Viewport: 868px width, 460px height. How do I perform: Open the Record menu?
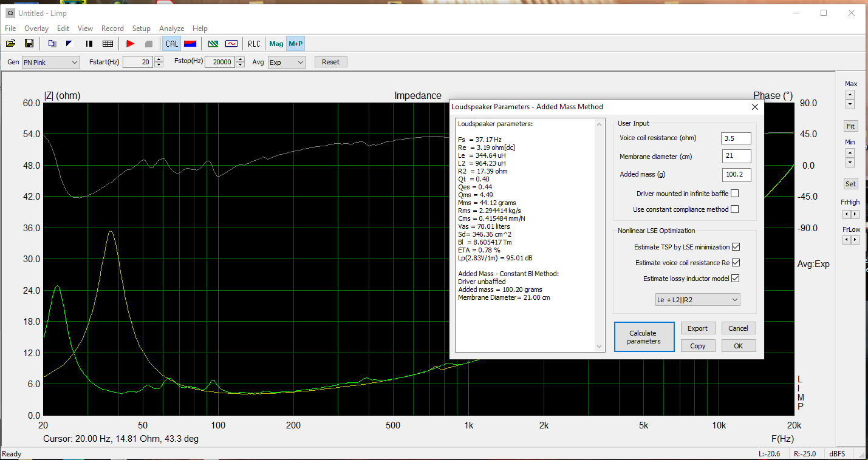(112, 29)
